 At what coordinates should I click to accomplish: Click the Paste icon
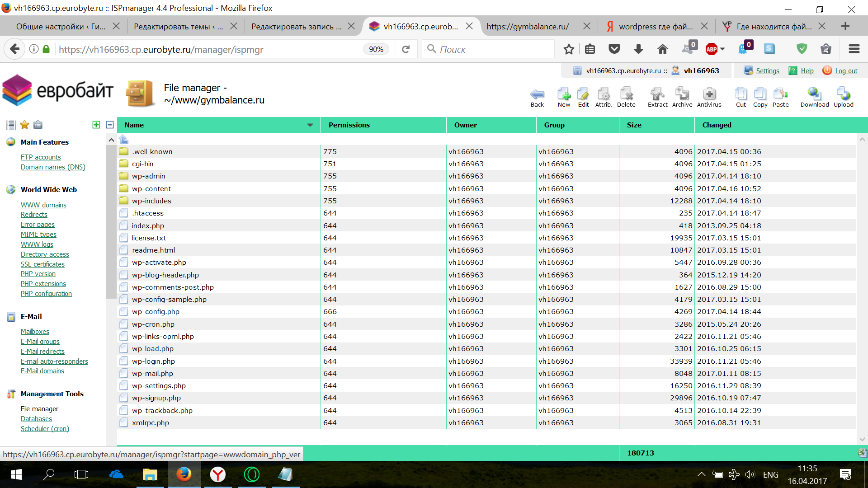click(780, 97)
